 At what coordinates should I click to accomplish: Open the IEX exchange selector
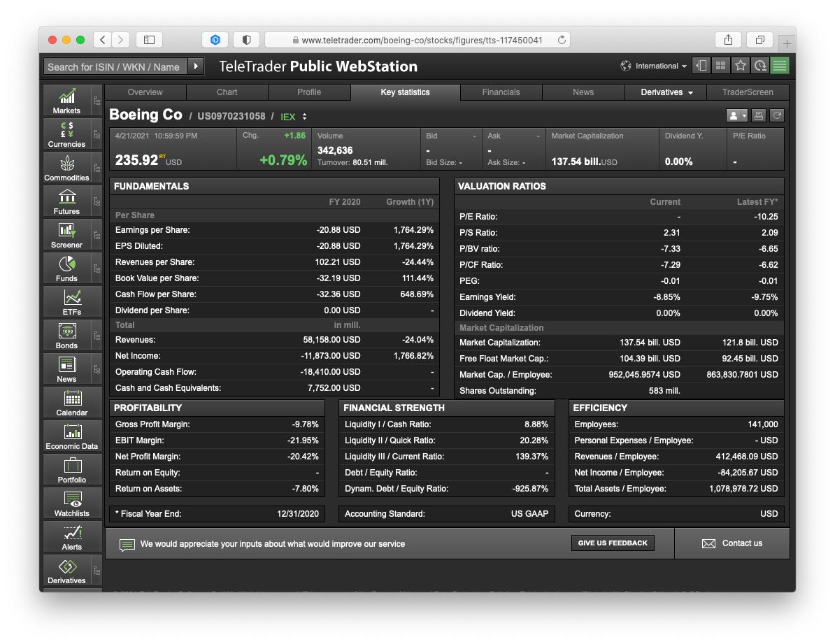(x=294, y=116)
